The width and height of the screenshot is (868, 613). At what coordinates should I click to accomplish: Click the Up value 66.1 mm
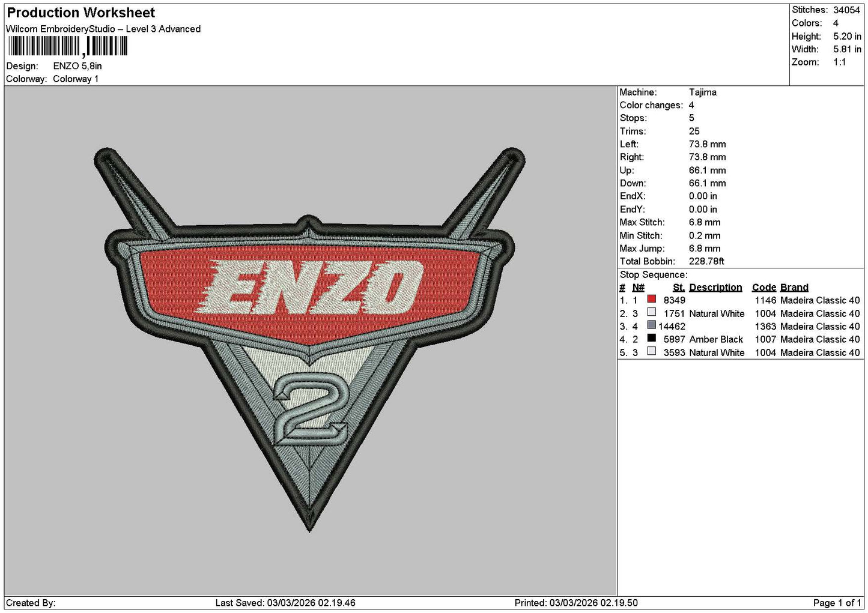pyautogui.click(x=708, y=171)
